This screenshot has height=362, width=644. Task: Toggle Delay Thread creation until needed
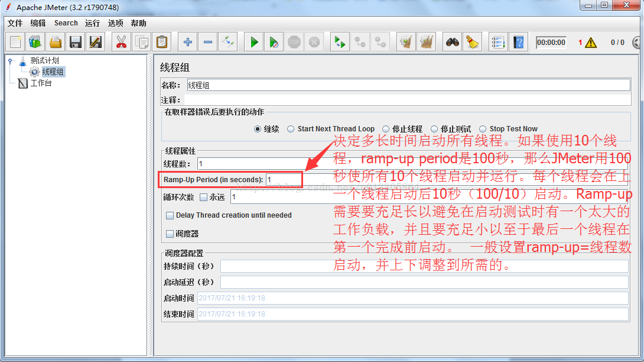pos(170,215)
